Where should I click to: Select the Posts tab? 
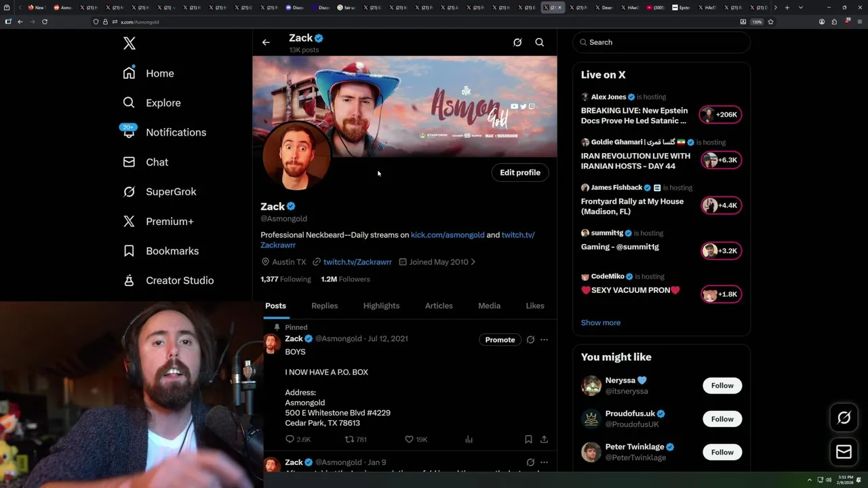click(275, 306)
